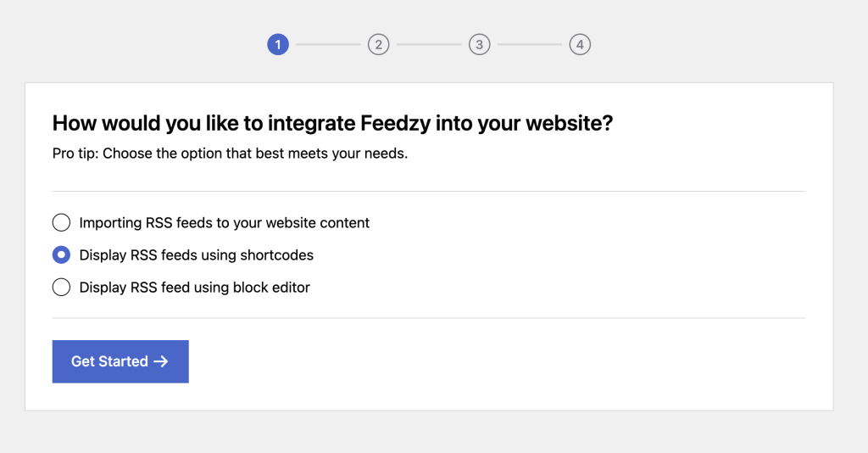
Task: Click the "Display RSS feeds using shortcodes" label
Action: (197, 255)
